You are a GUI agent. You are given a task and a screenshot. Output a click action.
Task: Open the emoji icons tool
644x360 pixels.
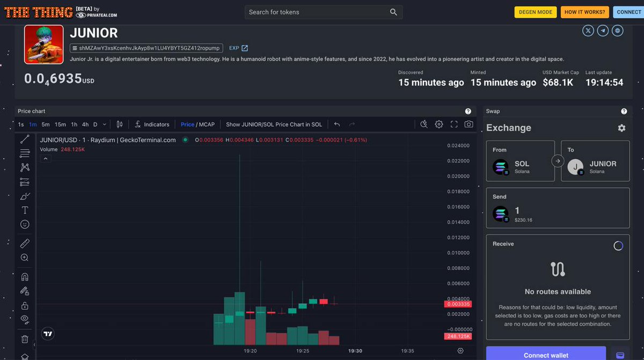point(25,224)
